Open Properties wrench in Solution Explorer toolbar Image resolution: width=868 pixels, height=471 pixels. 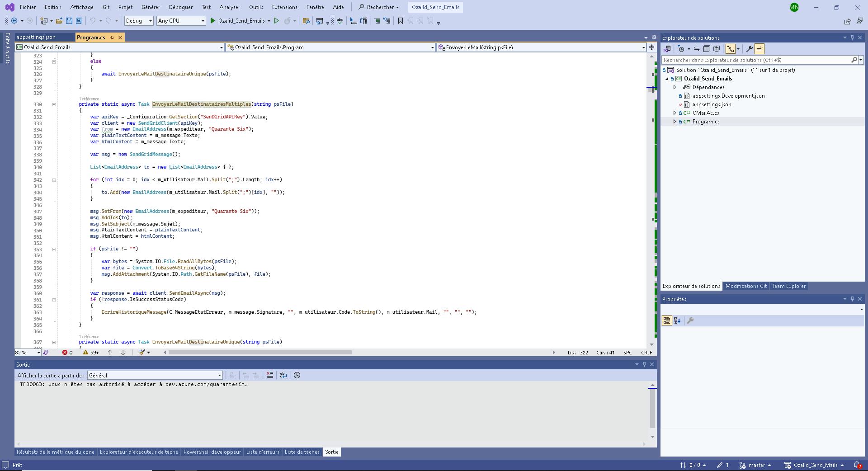[749, 49]
